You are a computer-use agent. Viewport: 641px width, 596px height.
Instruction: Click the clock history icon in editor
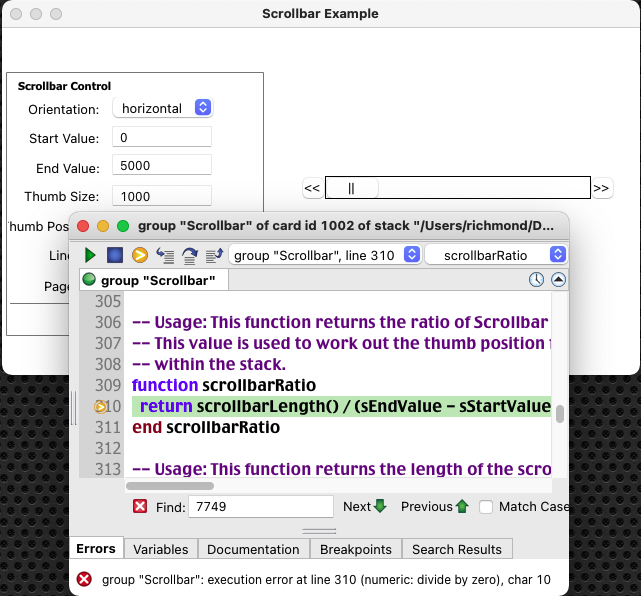tap(536, 281)
